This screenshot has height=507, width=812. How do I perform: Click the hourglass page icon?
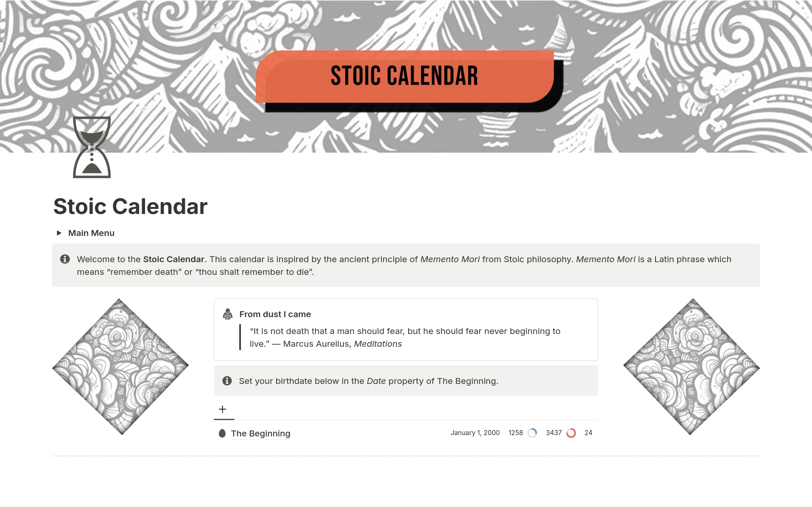tap(92, 147)
